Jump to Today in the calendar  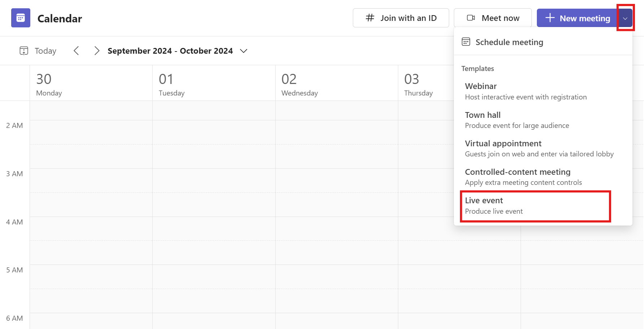click(x=38, y=51)
